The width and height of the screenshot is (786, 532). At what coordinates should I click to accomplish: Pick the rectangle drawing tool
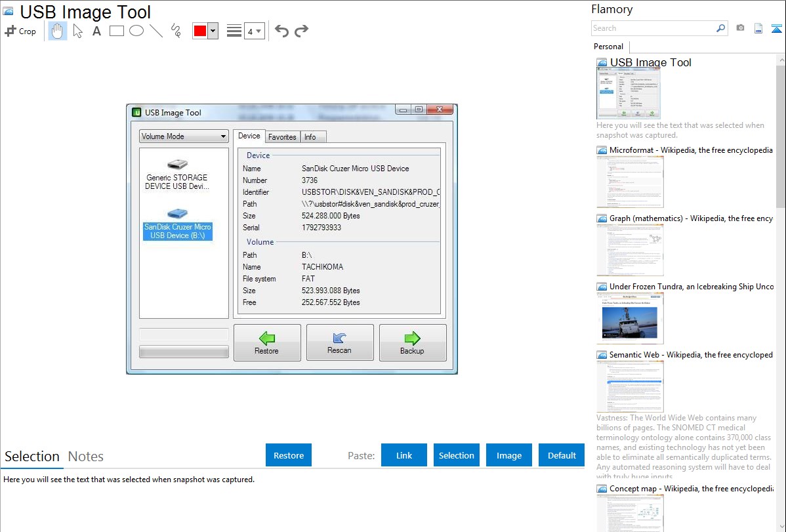coord(116,31)
